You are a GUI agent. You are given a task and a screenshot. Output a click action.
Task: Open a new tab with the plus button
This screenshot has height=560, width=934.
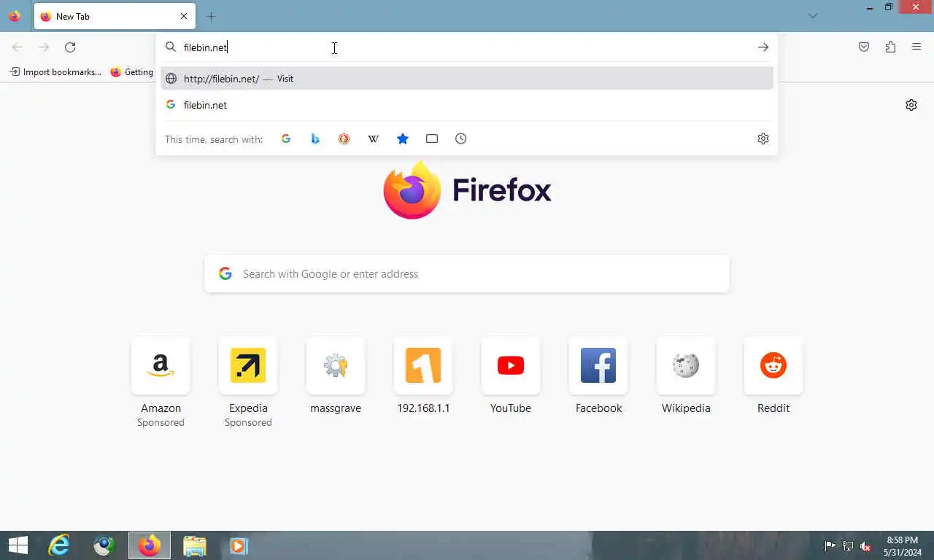click(x=211, y=16)
